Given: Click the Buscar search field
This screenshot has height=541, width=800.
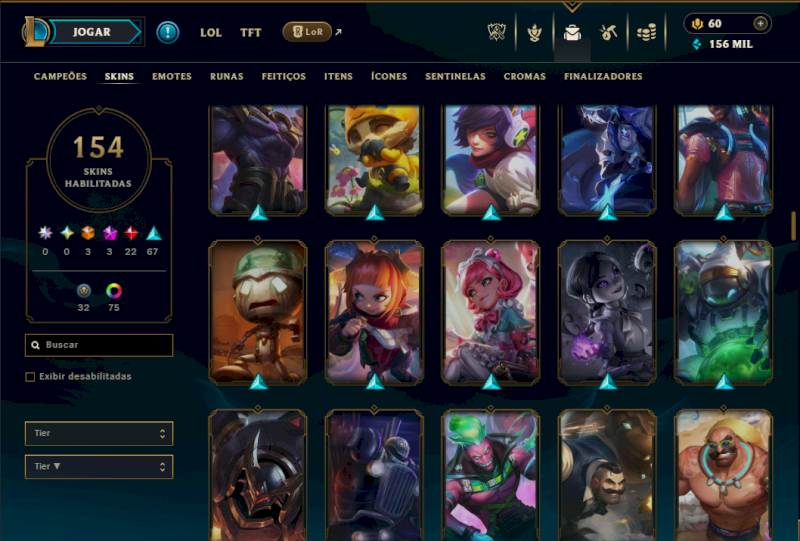Looking at the screenshot, I should [x=99, y=345].
